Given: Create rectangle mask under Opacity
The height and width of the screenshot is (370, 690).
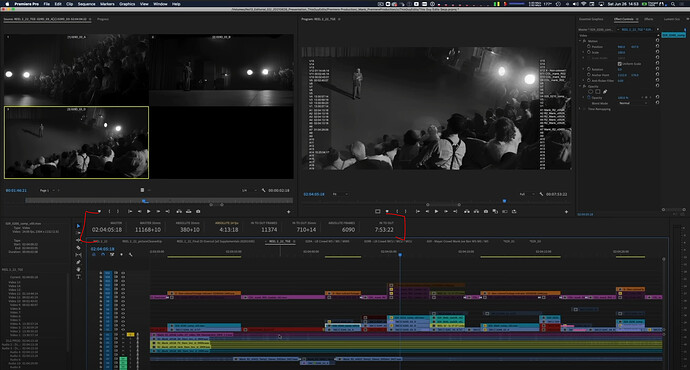Looking at the screenshot, I should pyautogui.click(x=598, y=92).
